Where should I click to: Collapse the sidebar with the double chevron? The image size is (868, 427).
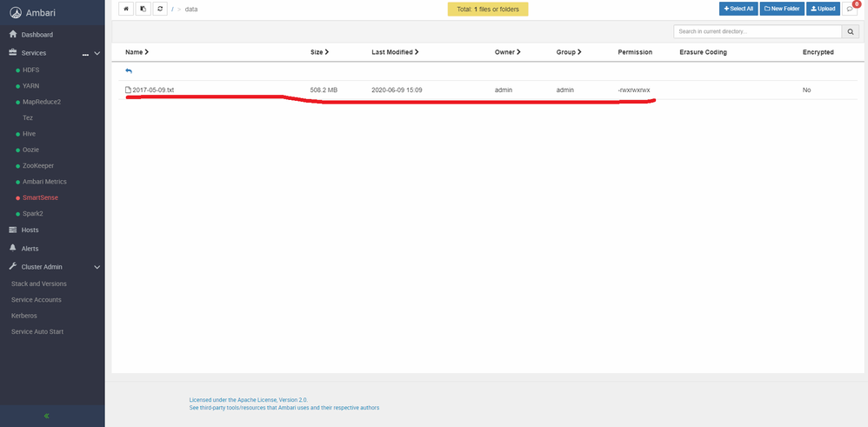[x=46, y=416]
